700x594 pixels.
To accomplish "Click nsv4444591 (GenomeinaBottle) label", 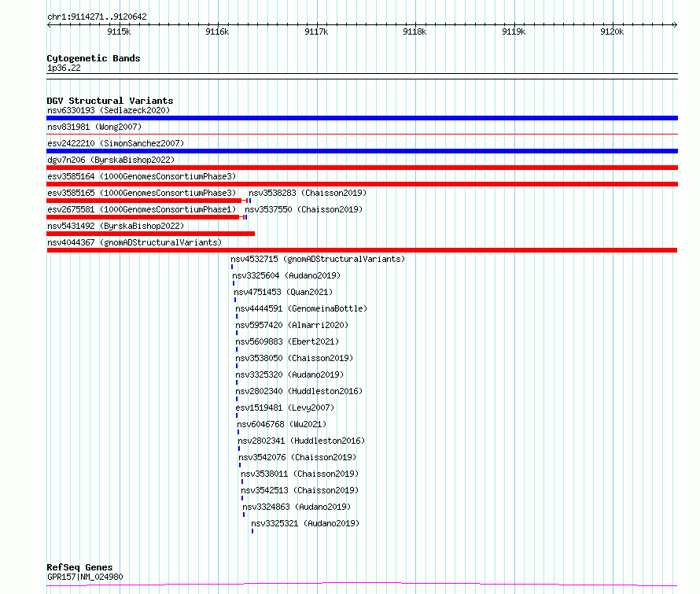I will (301, 308).
